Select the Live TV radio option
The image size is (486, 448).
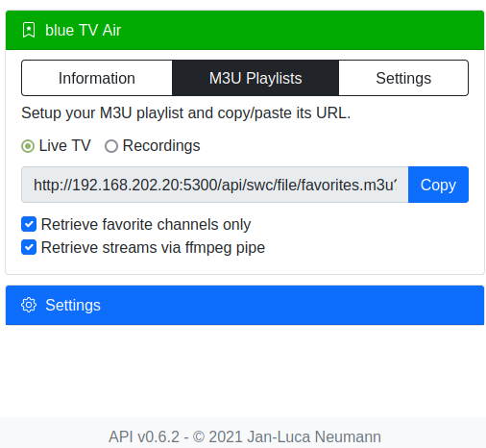click(28, 146)
